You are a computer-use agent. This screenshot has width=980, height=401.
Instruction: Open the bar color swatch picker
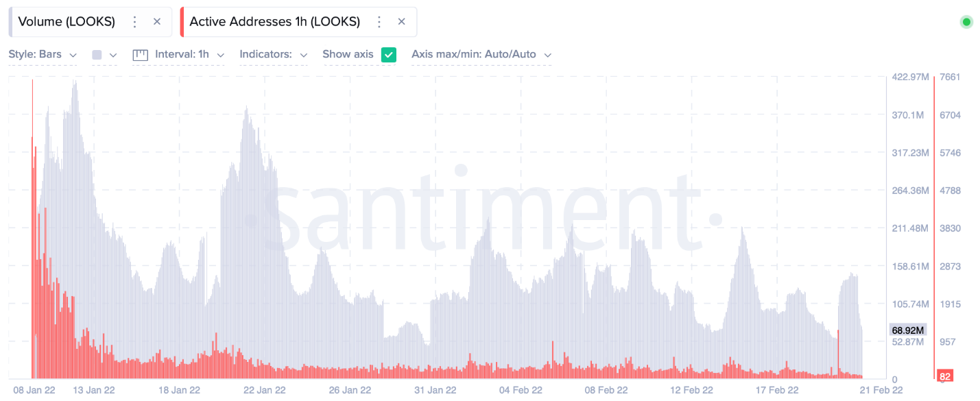tap(97, 55)
